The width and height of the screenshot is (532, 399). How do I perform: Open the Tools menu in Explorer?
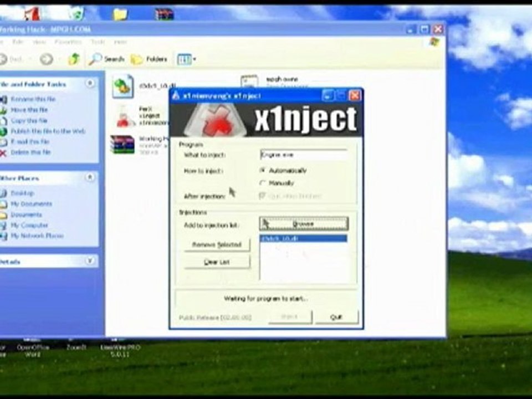(98, 42)
